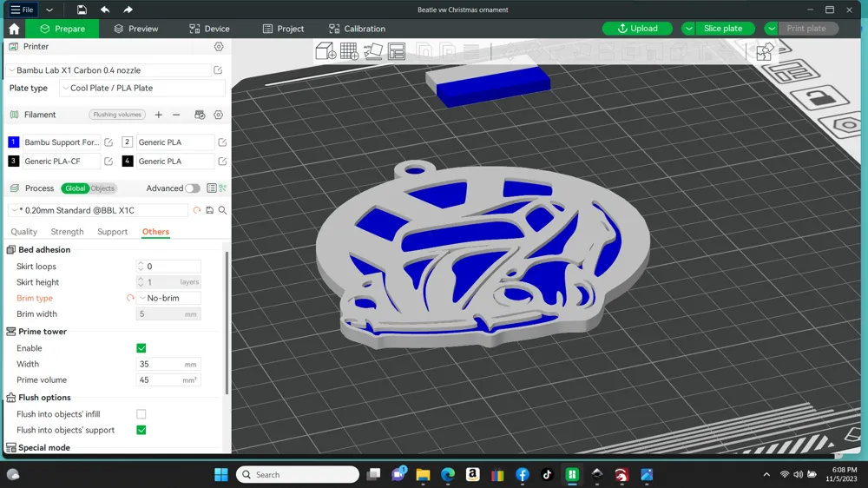Click the Skirt loops value field
This screenshot has width=868, height=488.
(x=169, y=267)
